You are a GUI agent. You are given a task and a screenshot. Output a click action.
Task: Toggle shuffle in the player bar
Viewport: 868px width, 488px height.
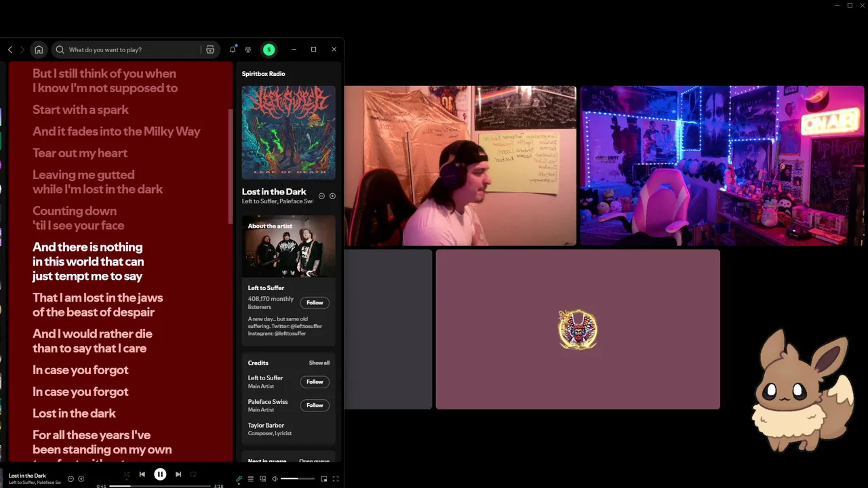(127, 474)
